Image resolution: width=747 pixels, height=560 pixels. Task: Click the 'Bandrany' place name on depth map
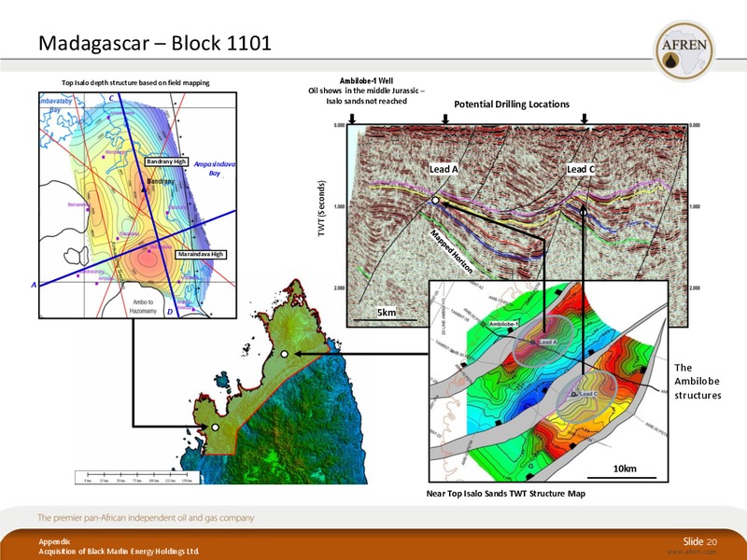(161, 181)
